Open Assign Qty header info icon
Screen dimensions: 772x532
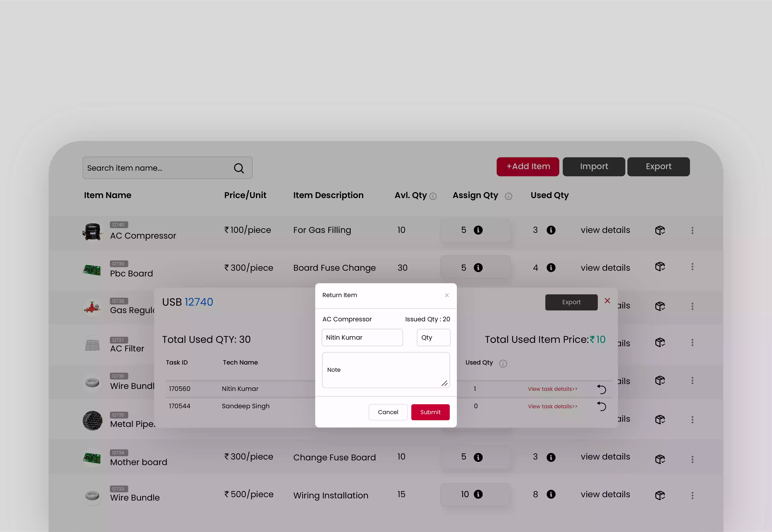pyautogui.click(x=508, y=196)
